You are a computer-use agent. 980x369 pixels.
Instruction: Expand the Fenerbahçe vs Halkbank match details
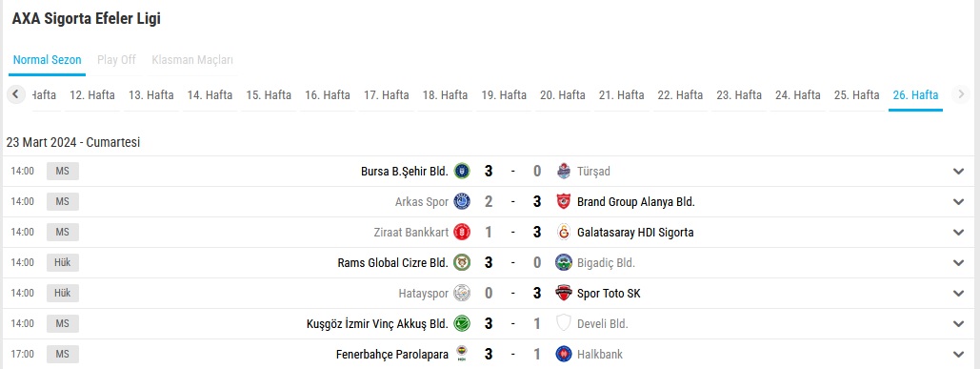click(x=959, y=354)
